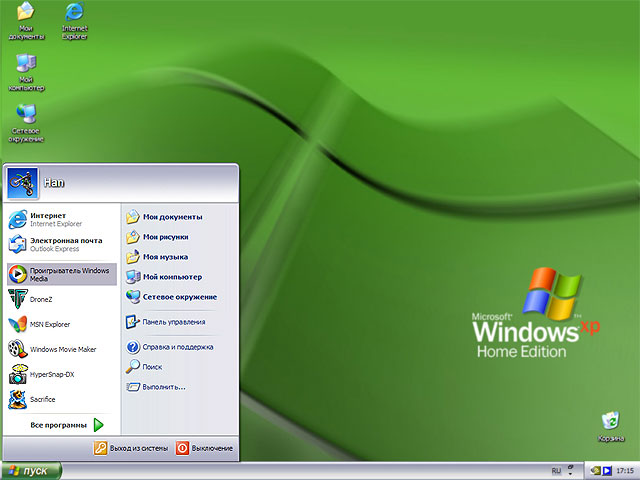Select Проигрыватель Windows Media entry
This screenshot has height=480, width=640.
60,274
